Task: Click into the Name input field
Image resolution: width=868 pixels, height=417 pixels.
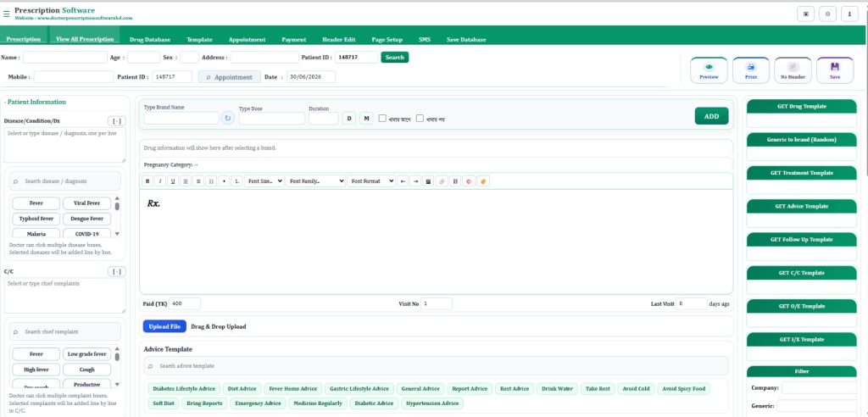Action: point(64,57)
